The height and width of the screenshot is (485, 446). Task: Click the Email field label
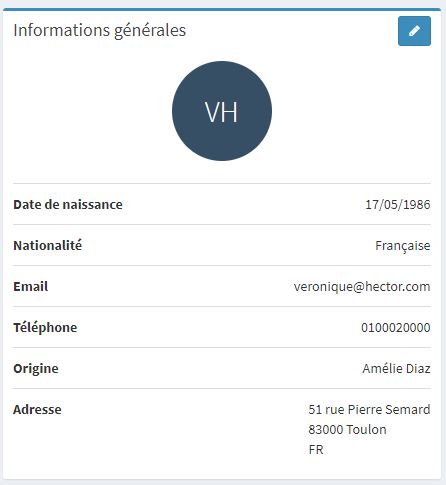[x=31, y=287]
